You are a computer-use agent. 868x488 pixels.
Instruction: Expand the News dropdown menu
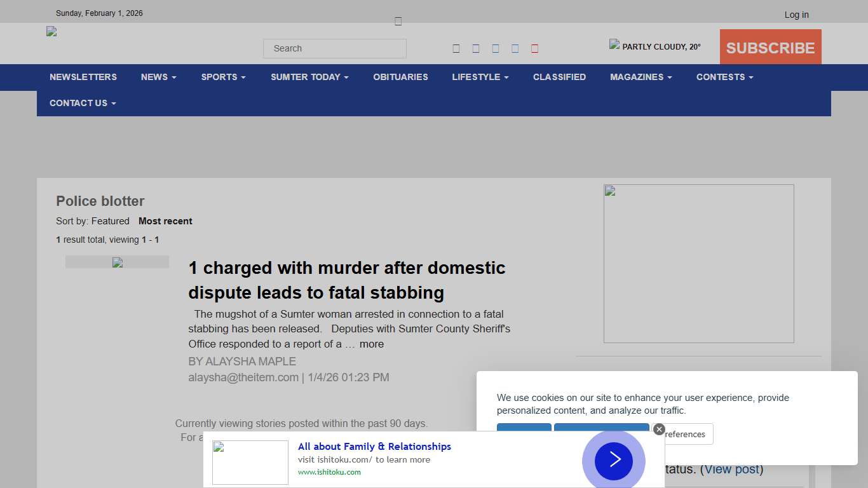[x=158, y=77]
